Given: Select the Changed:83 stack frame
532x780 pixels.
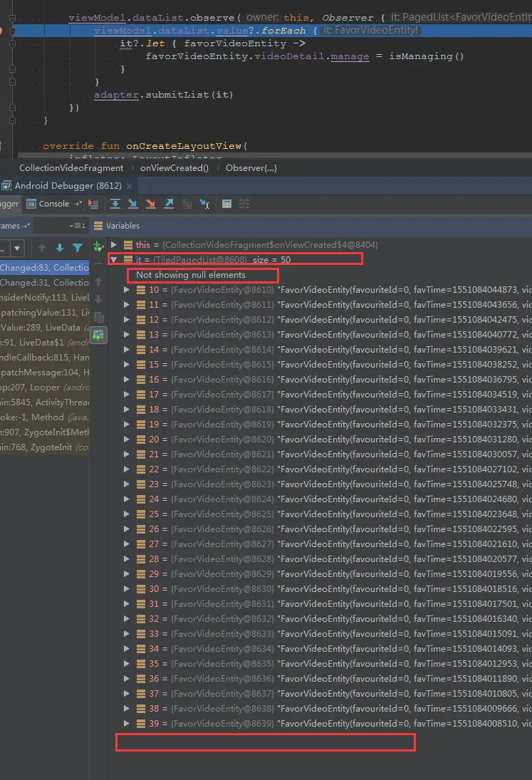Looking at the screenshot, I should tap(44, 268).
